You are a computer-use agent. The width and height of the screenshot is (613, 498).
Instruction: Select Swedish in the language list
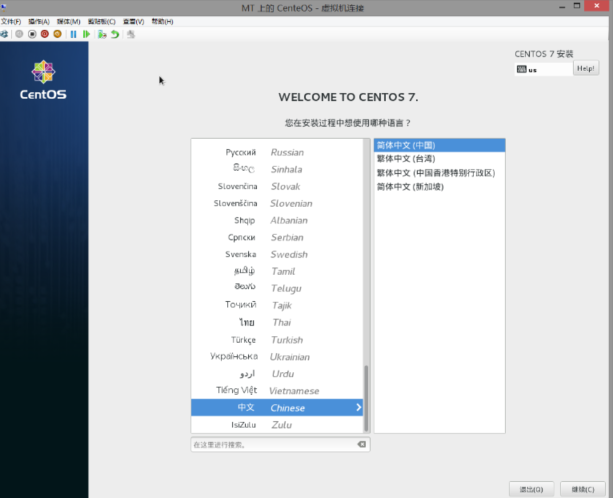(277, 254)
